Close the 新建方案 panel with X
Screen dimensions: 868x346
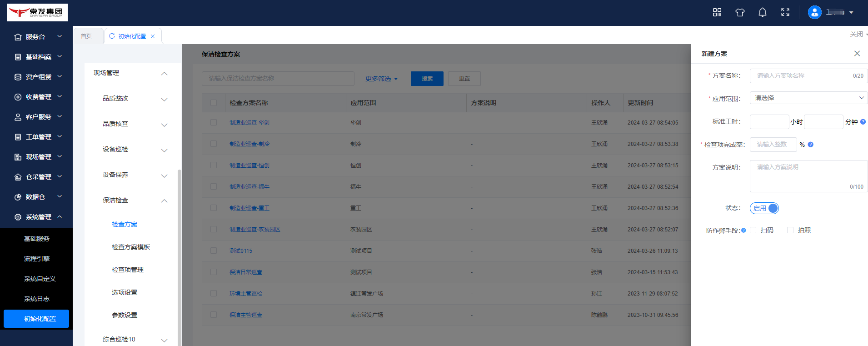pos(857,54)
